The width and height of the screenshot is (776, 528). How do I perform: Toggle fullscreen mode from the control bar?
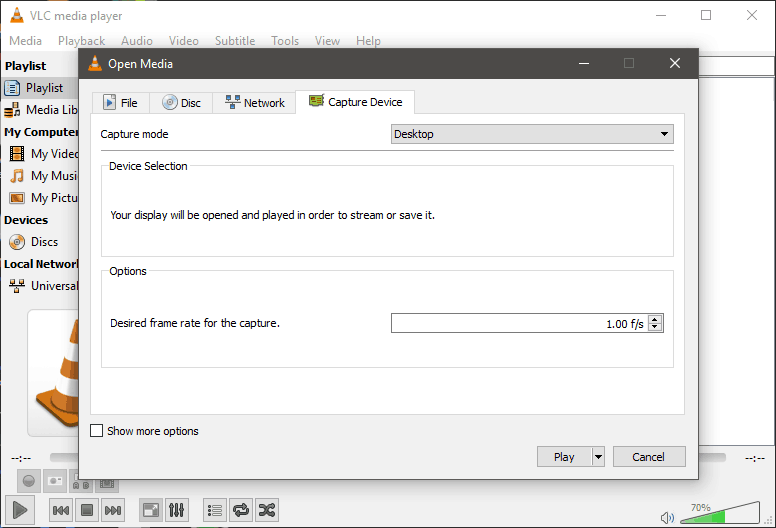(150, 510)
